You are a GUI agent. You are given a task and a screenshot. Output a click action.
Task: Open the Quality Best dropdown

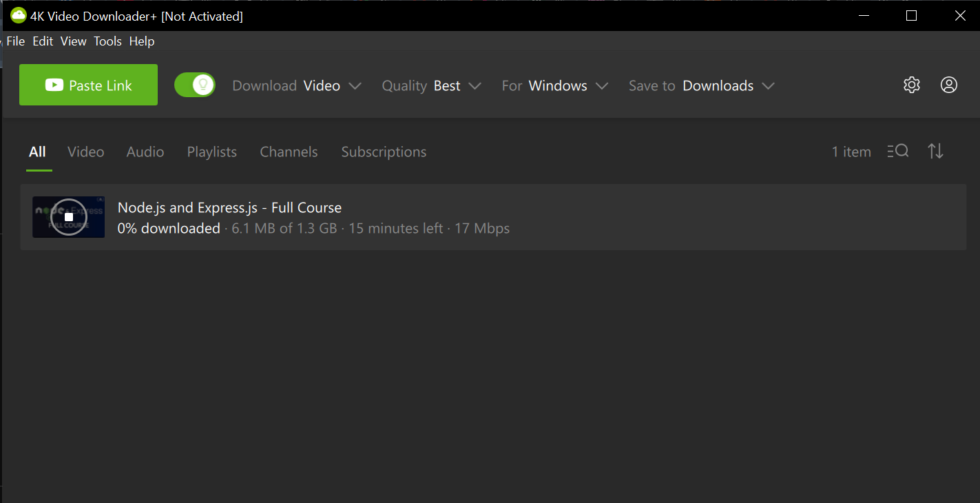point(431,85)
